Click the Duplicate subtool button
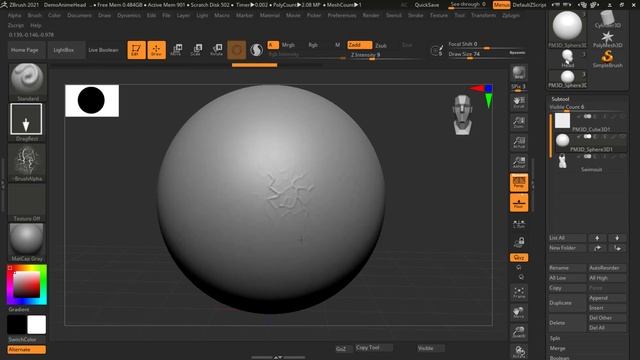Image resolution: width=640 pixels, height=360 pixels. coord(567,303)
